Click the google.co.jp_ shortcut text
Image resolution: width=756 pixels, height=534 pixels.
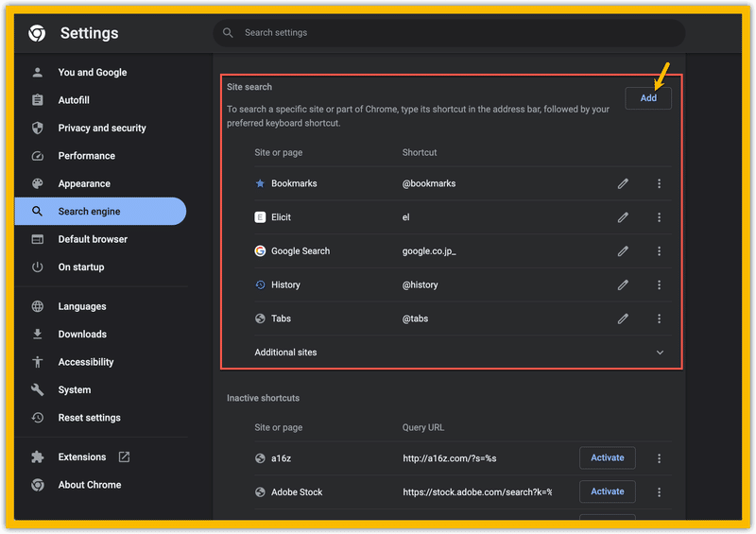(429, 251)
